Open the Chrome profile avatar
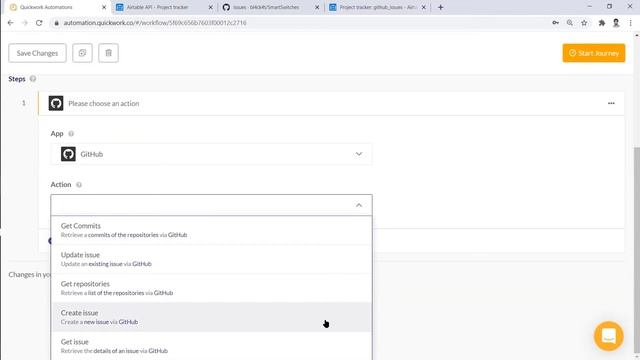 616,23
